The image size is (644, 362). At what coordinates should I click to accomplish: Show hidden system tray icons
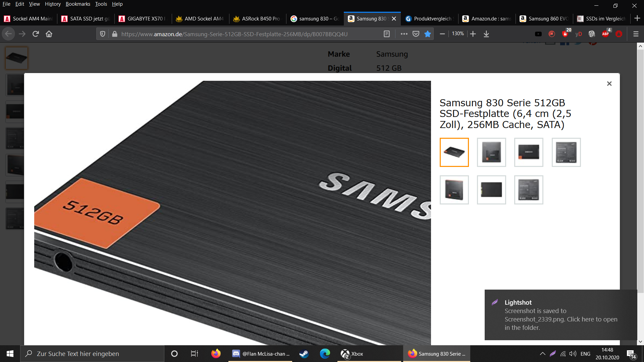pyautogui.click(x=542, y=354)
